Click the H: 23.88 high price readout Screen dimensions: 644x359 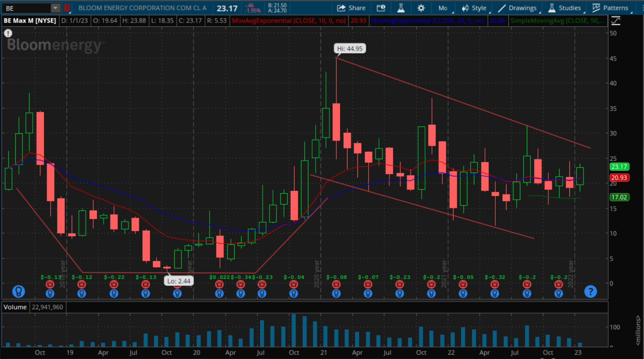tap(134, 21)
